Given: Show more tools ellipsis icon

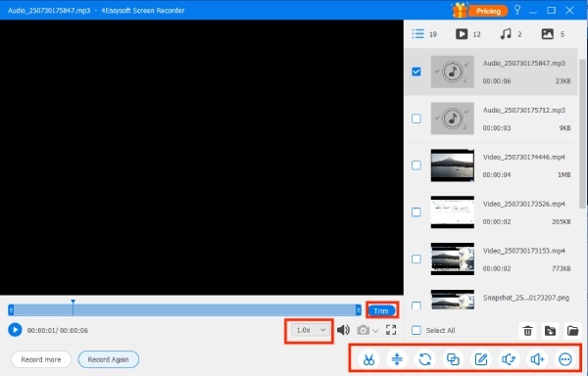Looking at the screenshot, I should pos(565,359).
